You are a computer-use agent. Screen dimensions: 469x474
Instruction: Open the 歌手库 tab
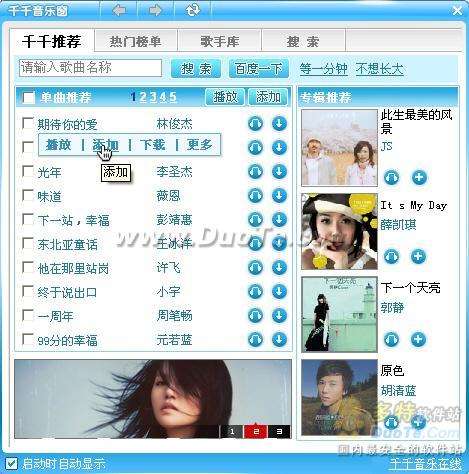coord(220,42)
